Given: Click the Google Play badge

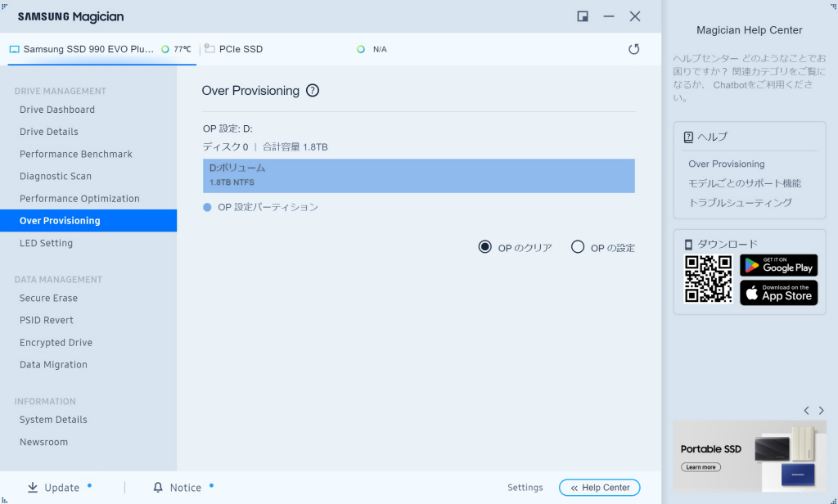Looking at the screenshot, I should (x=779, y=265).
